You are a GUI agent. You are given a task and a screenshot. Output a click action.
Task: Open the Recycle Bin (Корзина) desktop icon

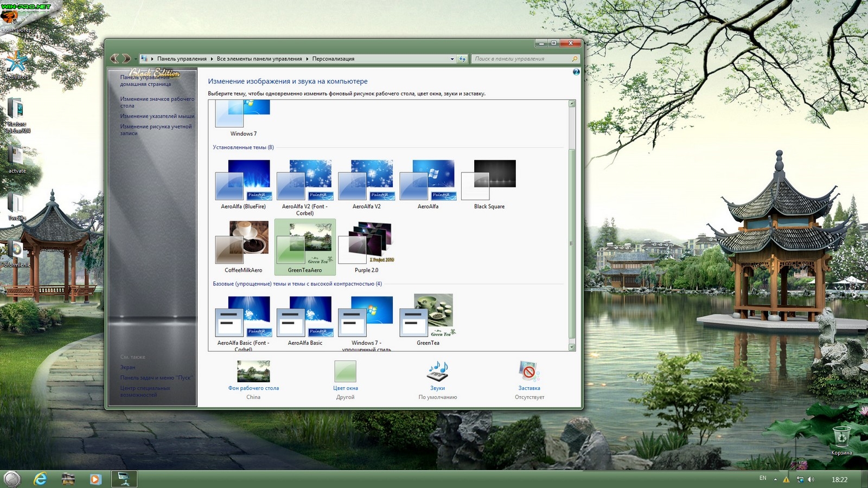841,437
